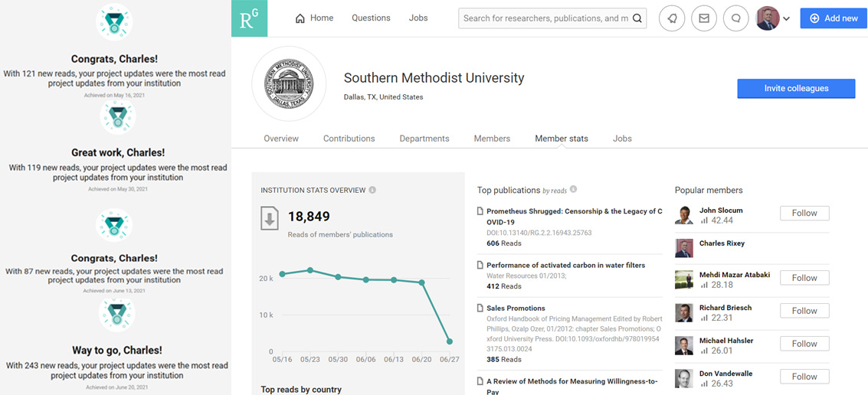Click the info icon beside Institution Stats Overview
Screen dimensions: 868x395
[372, 190]
